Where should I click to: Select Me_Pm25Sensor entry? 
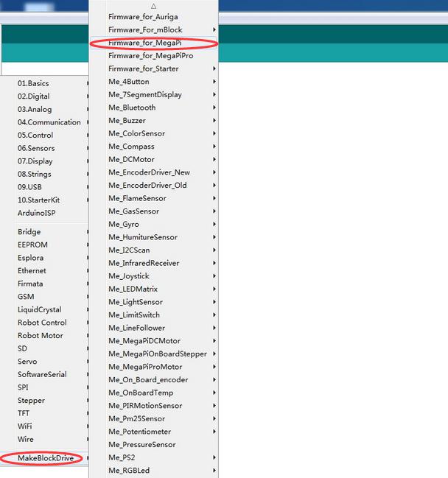(154, 418)
